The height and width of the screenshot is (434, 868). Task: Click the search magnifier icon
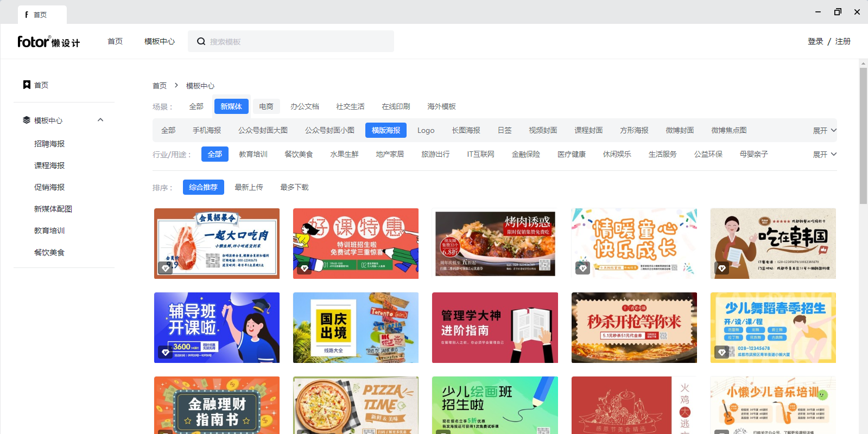point(201,42)
